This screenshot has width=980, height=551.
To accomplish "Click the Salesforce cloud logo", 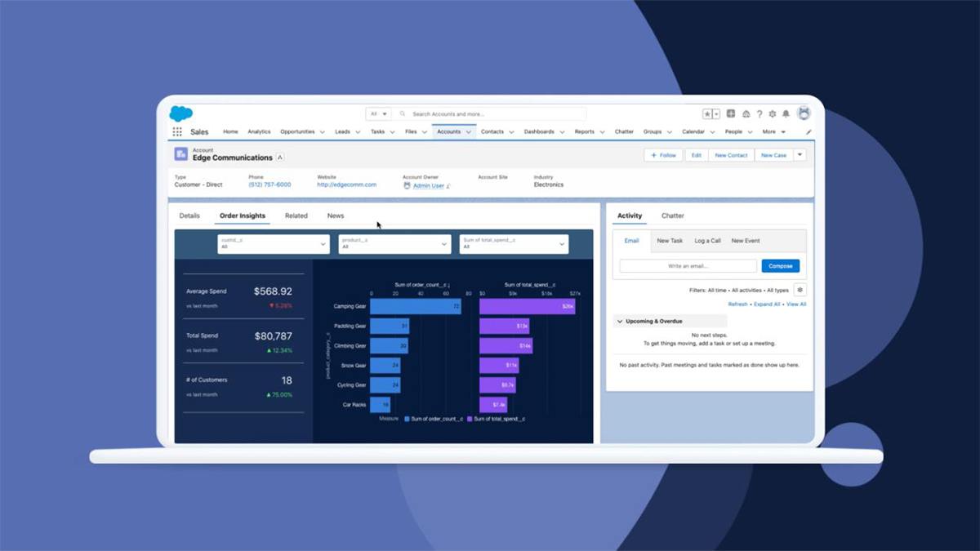I will [180, 114].
